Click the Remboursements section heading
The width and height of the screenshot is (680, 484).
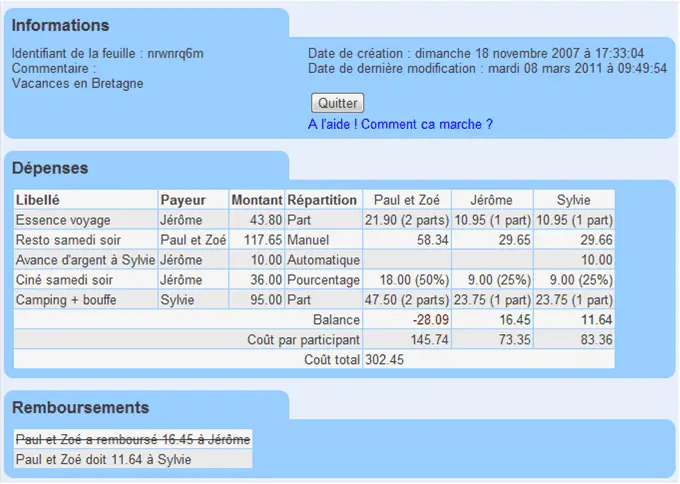80,408
